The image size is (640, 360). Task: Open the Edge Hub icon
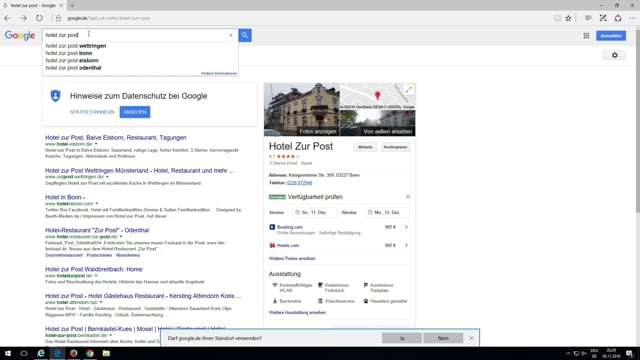pos(588,18)
